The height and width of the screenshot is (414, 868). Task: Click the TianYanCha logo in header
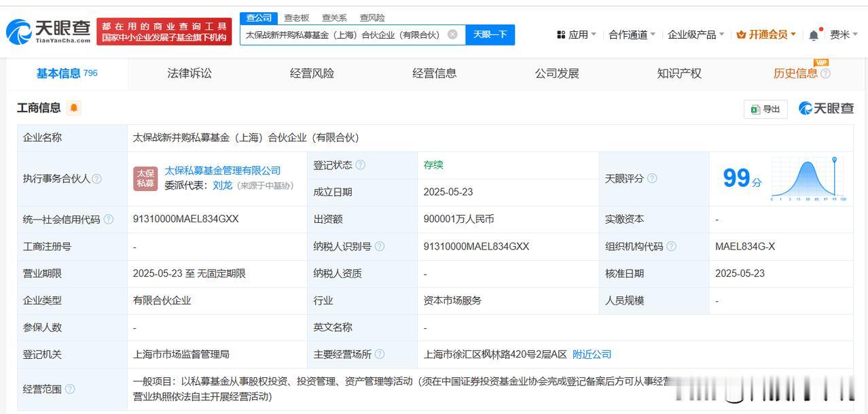(x=48, y=31)
